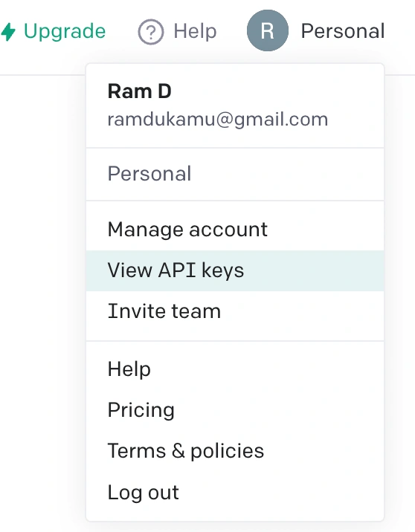Open Help in the dropdown menu
The width and height of the screenshot is (415, 532).
click(x=235, y=369)
